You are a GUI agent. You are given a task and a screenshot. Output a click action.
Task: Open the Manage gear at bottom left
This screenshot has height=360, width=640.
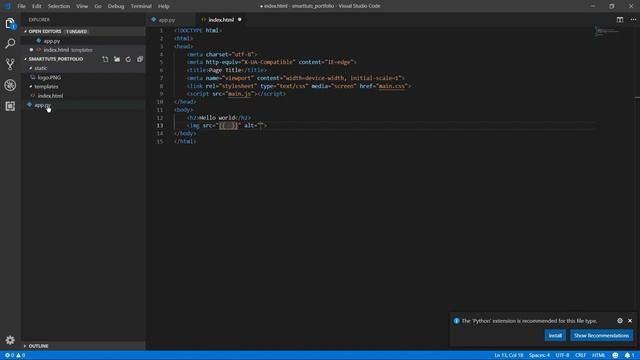click(10, 340)
